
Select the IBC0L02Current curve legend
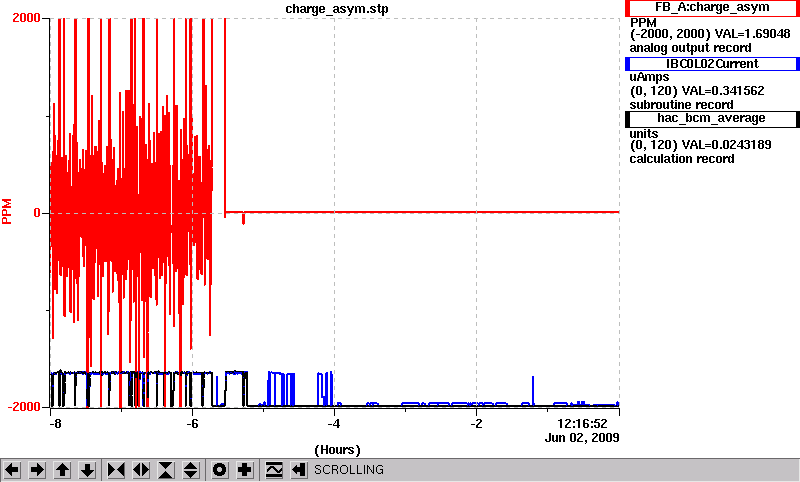[x=712, y=64]
